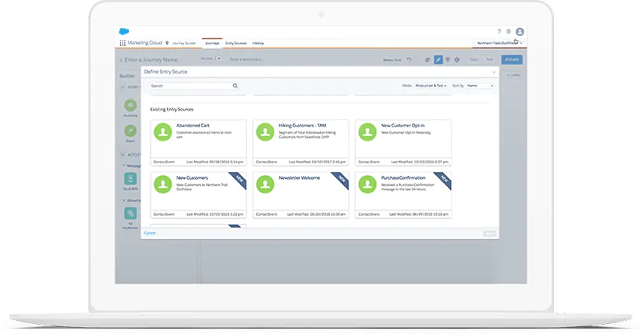Click the Cancel link in dialog
The width and height of the screenshot is (644, 336).
pyautogui.click(x=150, y=233)
